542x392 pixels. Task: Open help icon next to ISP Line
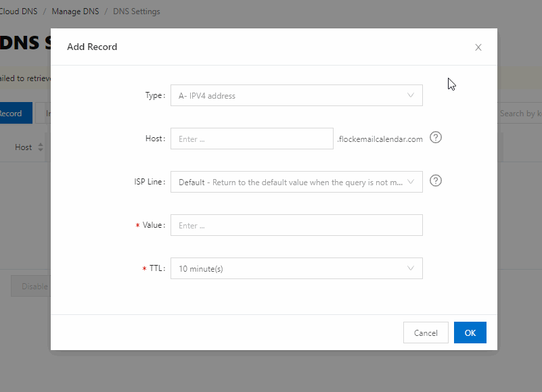point(436,180)
